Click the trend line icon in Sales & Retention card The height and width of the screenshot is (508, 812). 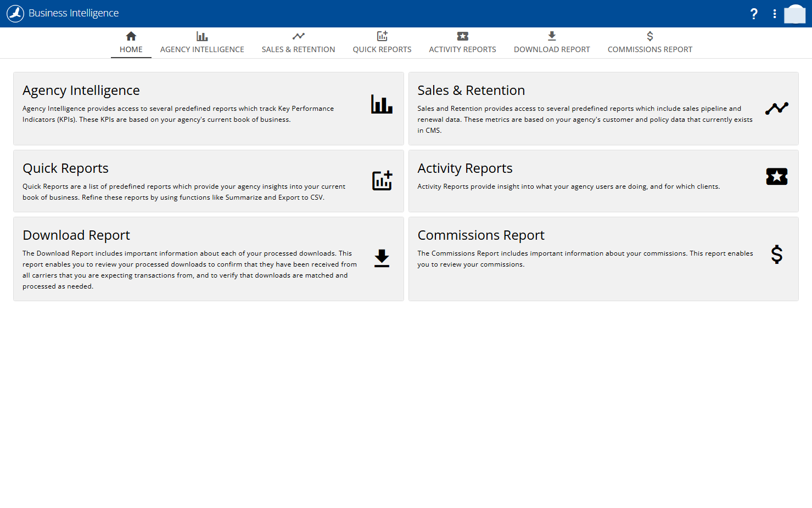coord(777,108)
